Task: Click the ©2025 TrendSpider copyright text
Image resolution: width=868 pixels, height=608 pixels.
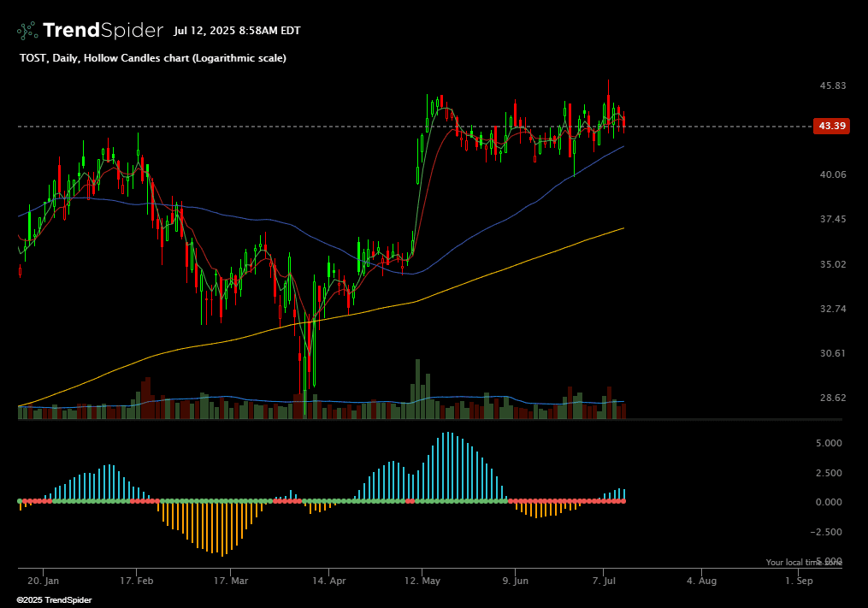Action: tap(55, 600)
